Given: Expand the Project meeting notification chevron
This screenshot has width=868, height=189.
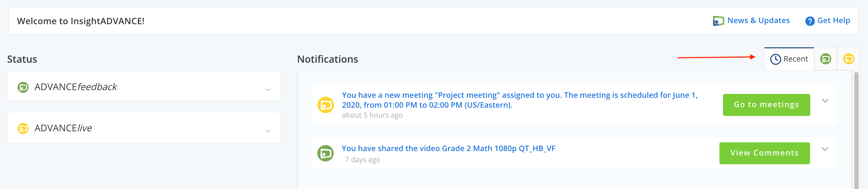Looking at the screenshot, I should pyautogui.click(x=825, y=101).
